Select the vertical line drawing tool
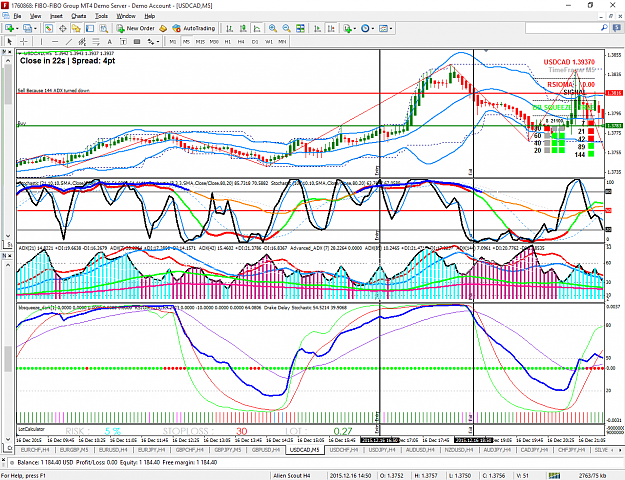Image resolution: width=625 pixels, height=480 pixels. [41, 41]
